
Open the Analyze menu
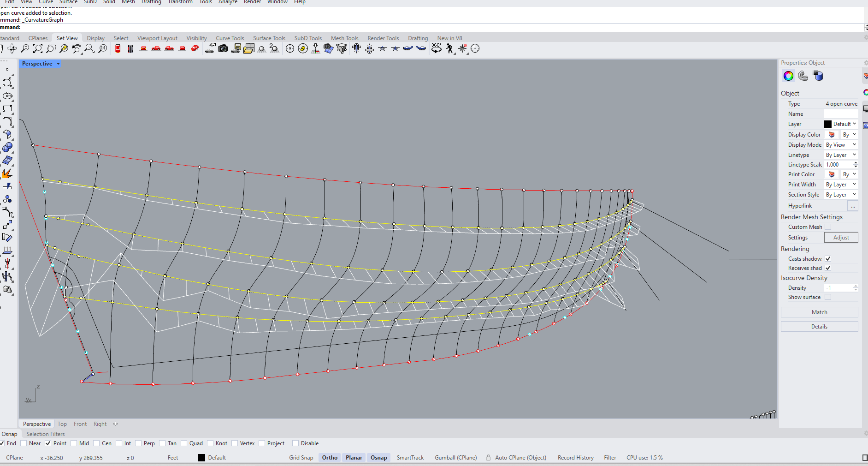[x=228, y=2]
